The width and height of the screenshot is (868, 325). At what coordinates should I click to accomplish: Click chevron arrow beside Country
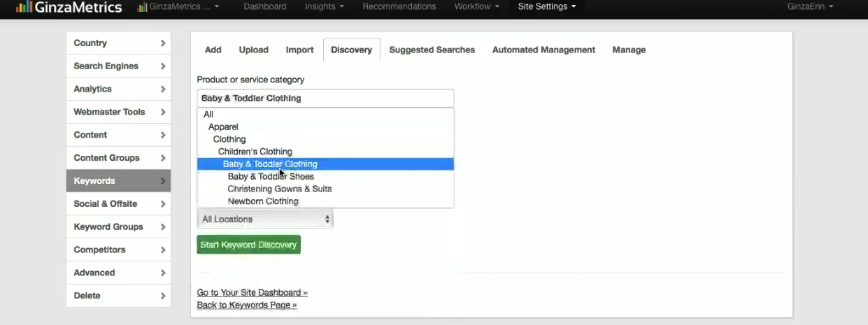162,43
